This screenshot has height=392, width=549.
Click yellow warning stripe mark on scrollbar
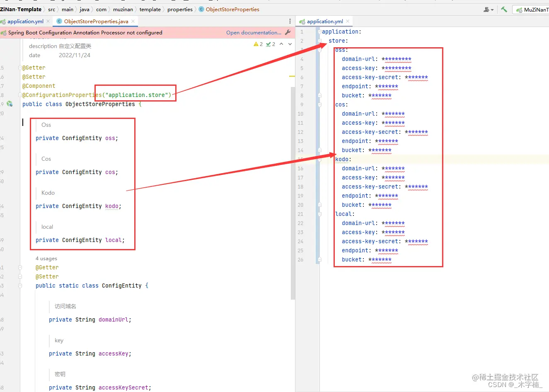[x=292, y=76]
